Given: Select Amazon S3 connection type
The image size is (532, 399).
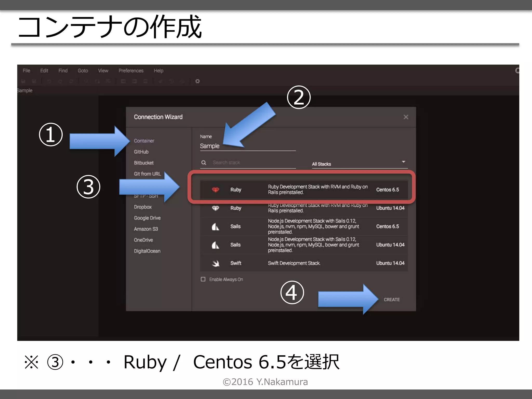Looking at the screenshot, I should click(146, 229).
